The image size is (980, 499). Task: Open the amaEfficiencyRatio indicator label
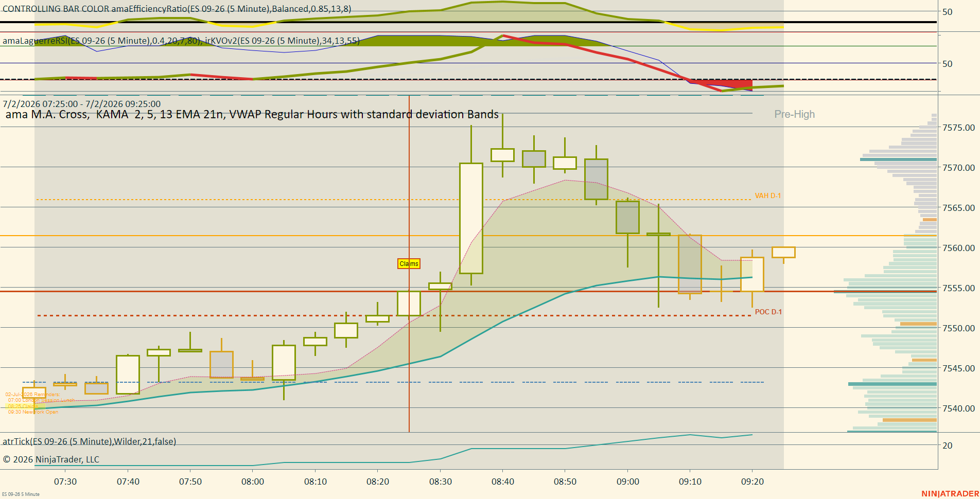(x=177, y=9)
